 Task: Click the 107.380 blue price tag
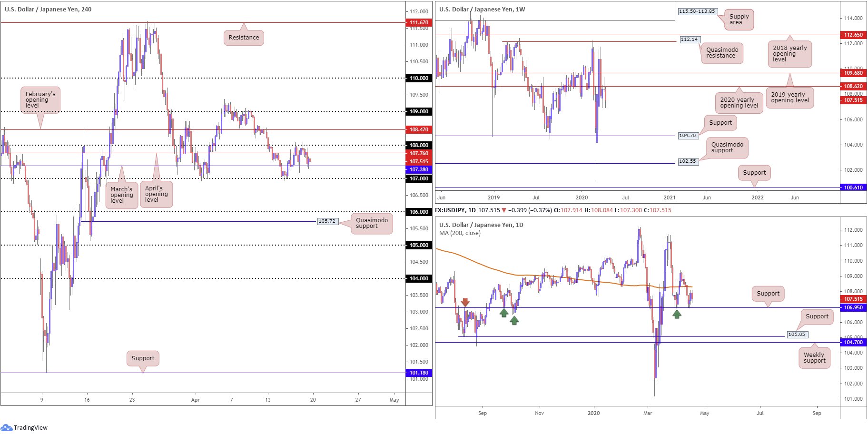pyautogui.click(x=419, y=169)
